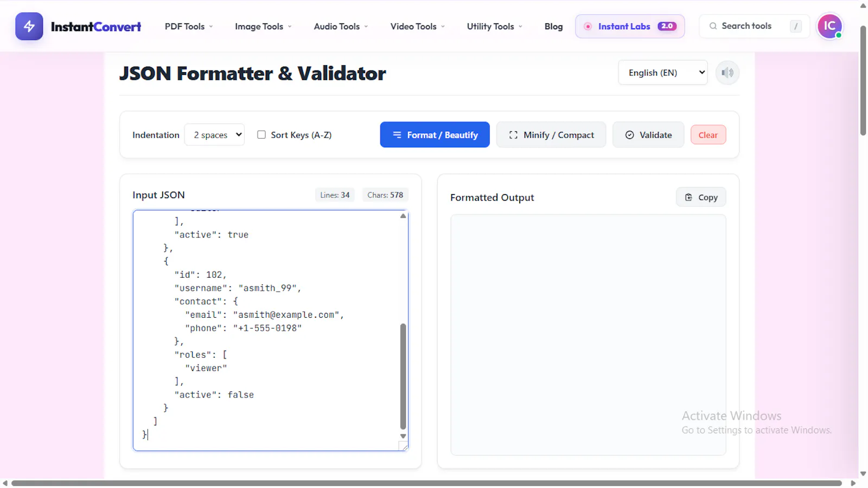The image size is (868, 488).
Task: Click the Input JSON scroll down arrow
Action: point(403,436)
